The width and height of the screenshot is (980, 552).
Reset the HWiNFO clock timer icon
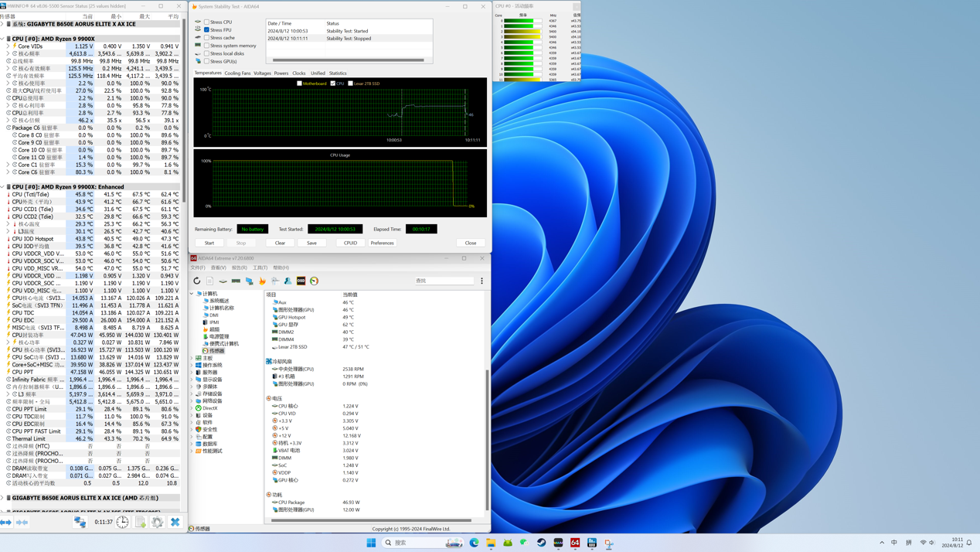tap(123, 522)
